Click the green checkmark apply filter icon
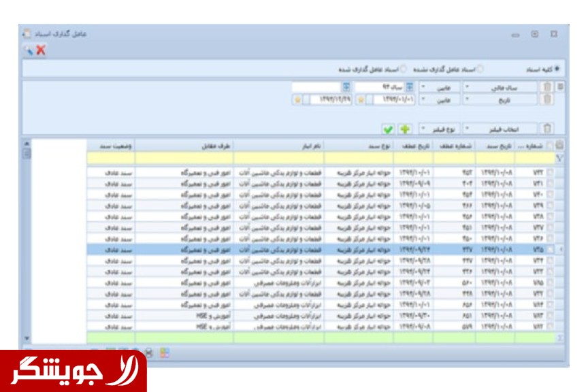 tap(388, 129)
